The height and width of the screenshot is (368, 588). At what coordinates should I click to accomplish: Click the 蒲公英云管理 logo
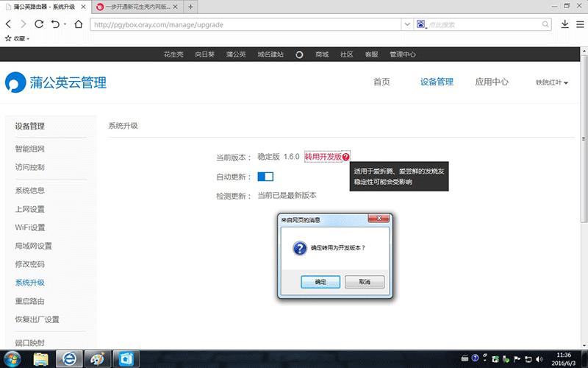tap(56, 82)
